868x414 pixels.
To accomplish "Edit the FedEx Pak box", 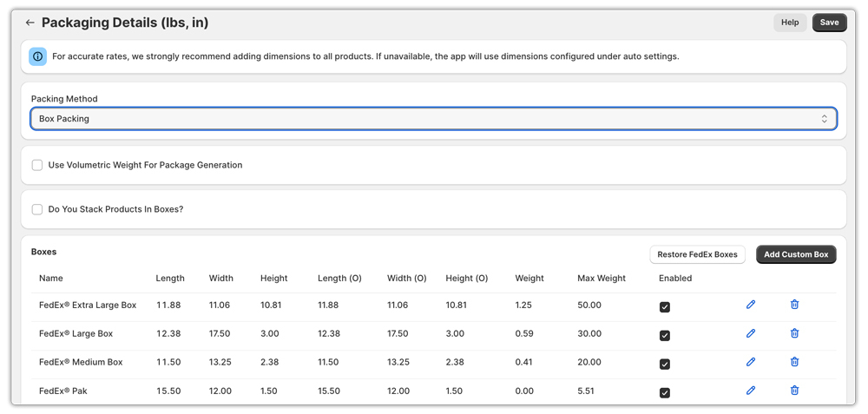I will pyautogui.click(x=751, y=391).
